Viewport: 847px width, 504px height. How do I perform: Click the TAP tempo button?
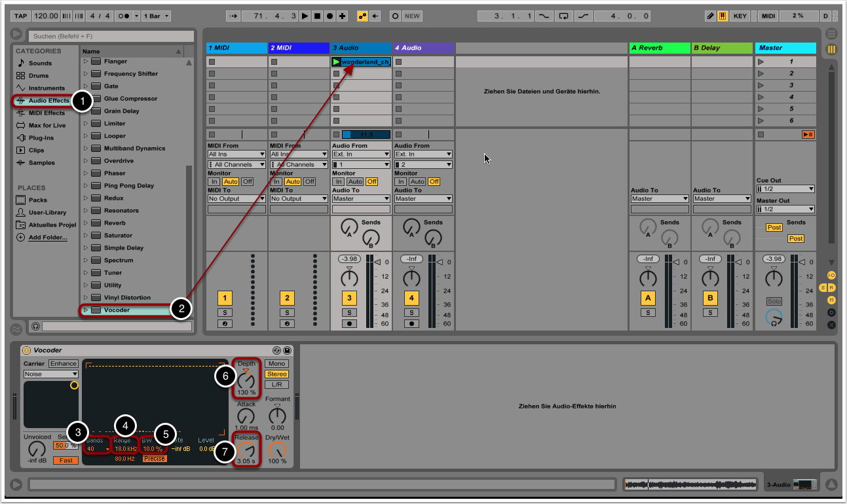point(20,16)
